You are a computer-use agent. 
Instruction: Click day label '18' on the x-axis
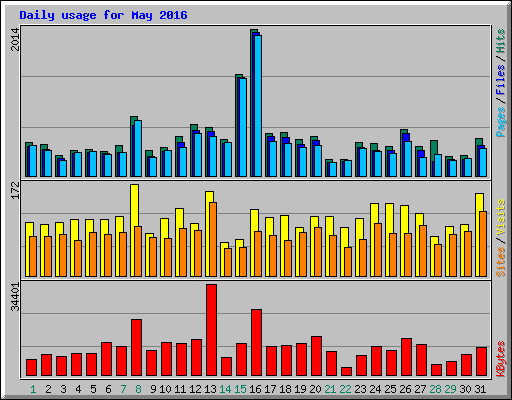click(x=285, y=389)
